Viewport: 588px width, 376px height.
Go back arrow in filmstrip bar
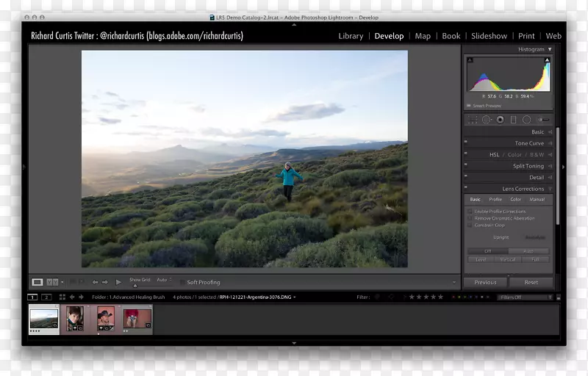tap(72, 297)
